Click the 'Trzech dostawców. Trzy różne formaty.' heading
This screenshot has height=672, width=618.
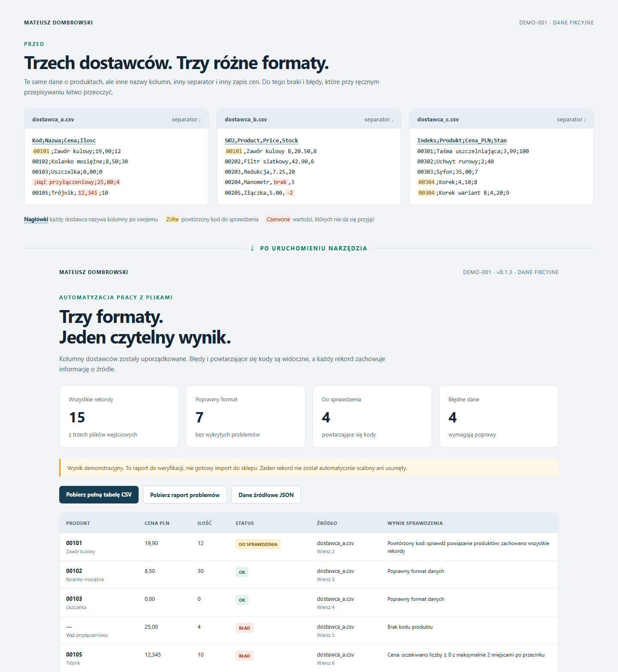click(176, 63)
